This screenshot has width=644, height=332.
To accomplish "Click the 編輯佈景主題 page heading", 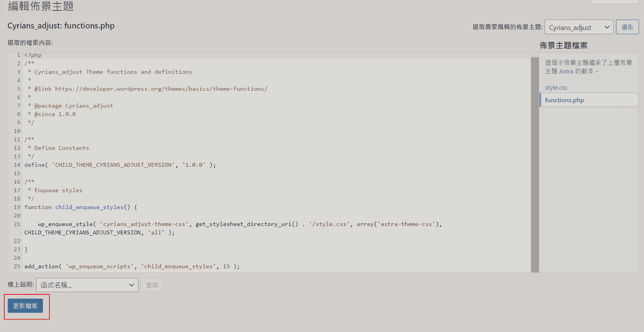I will coord(41,7).
